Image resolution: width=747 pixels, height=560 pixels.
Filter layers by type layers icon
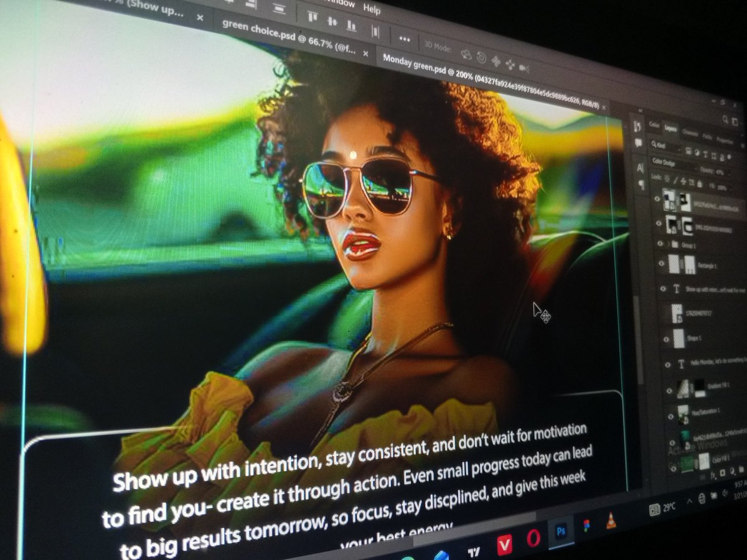(x=705, y=154)
